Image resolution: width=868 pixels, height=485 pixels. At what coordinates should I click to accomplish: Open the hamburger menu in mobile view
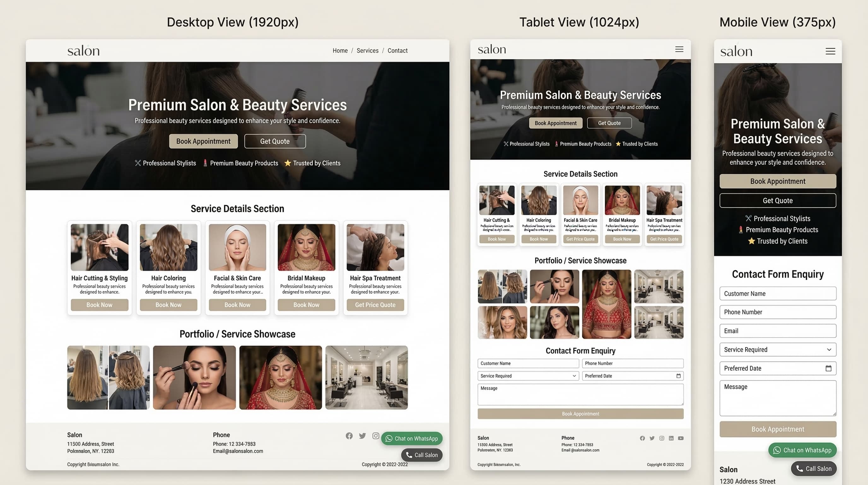tap(830, 51)
